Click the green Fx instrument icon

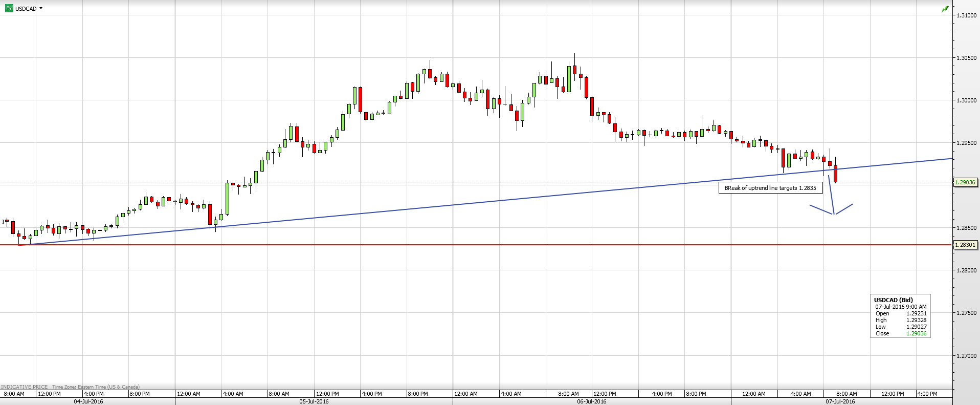tap(9, 8)
